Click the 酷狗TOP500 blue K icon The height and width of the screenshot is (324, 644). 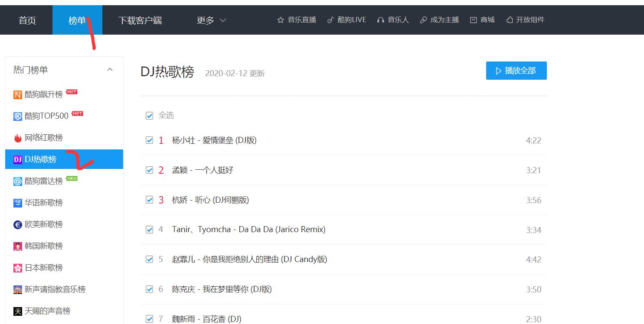tap(18, 117)
